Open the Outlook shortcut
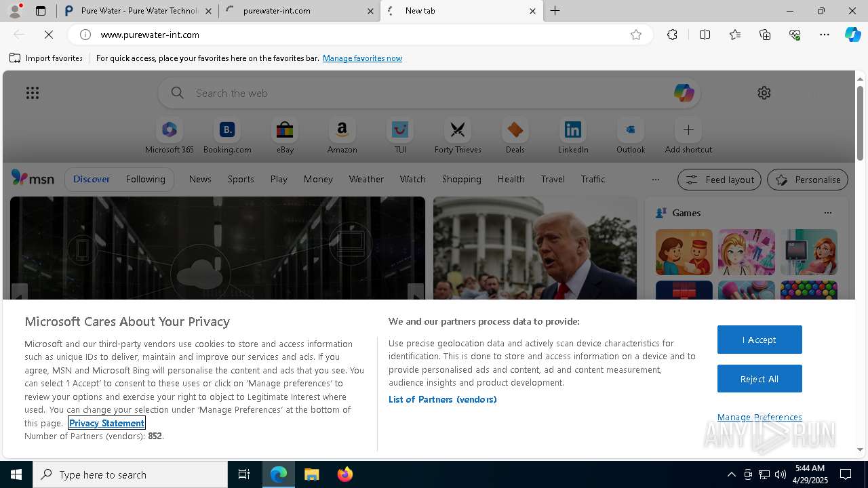The height and width of the screenshot is (488, 868). 631,136
